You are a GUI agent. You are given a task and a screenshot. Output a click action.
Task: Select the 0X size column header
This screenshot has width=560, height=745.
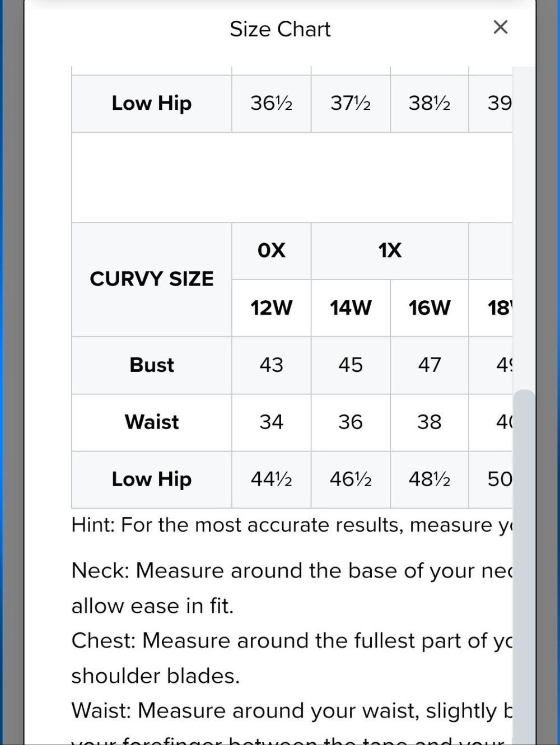[x=272, y=251]
